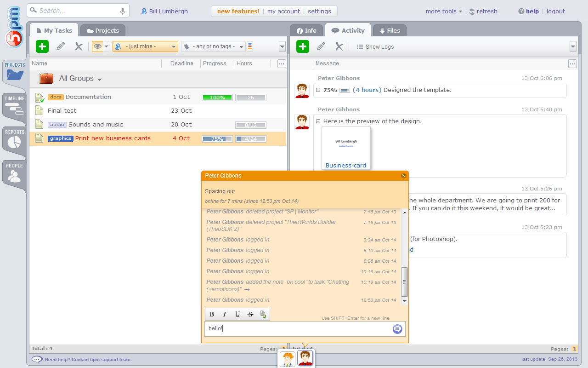
Task: Open the Business-card preview thumbnail
Action: click(x=346, y=148)
